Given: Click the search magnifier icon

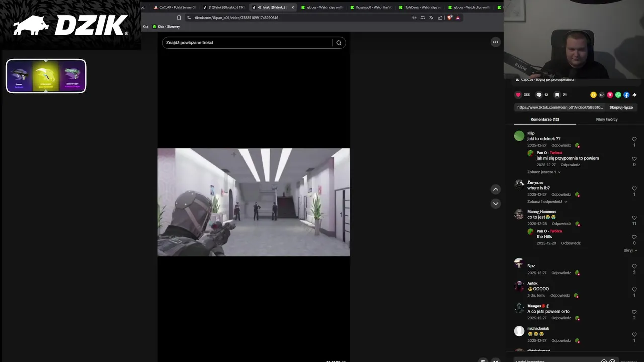Looking at the screenshot, I should click(339, 43).
